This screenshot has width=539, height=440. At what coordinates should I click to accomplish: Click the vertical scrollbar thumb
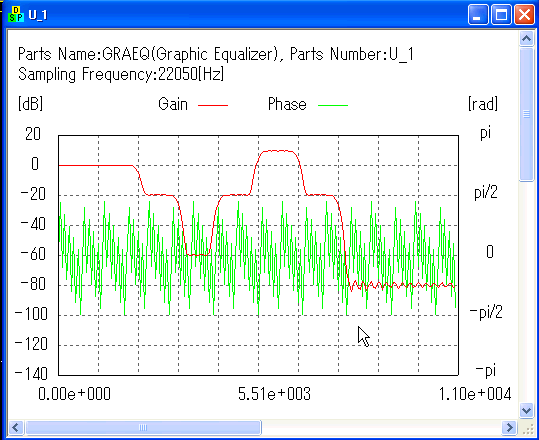point(526,114)
